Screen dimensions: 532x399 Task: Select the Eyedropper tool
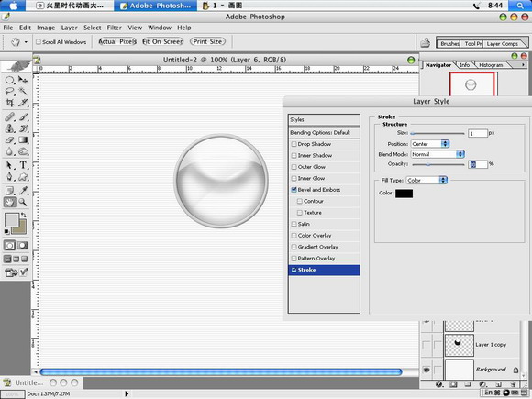(23, 191)
